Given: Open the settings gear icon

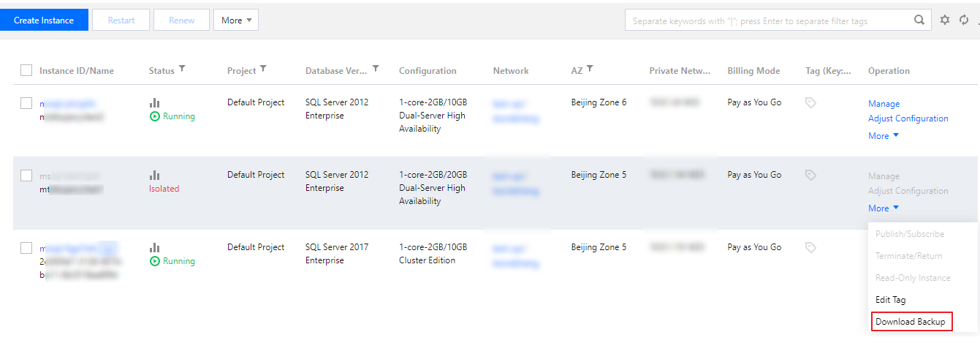Looking at the screenshot, I should tap(945, 20).
